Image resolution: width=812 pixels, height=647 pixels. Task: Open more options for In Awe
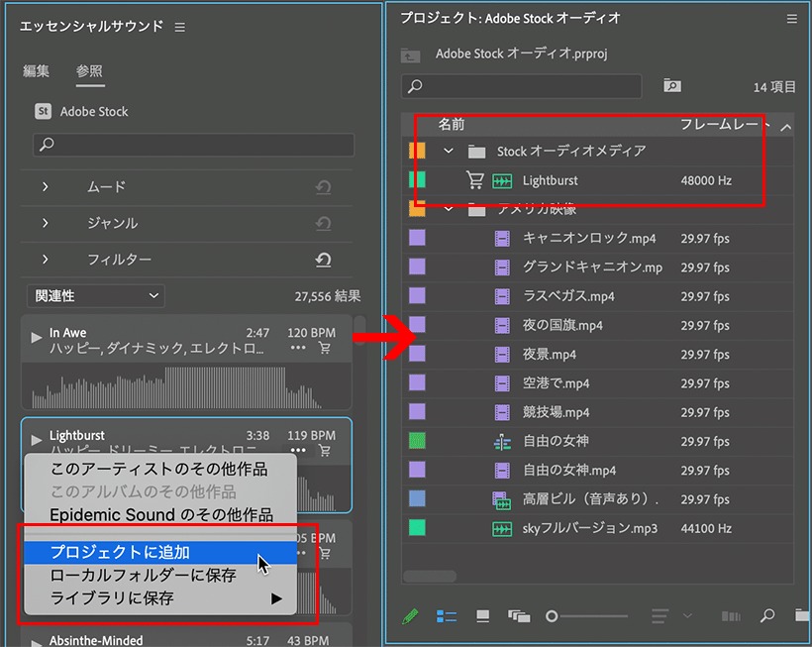point(298,348)
